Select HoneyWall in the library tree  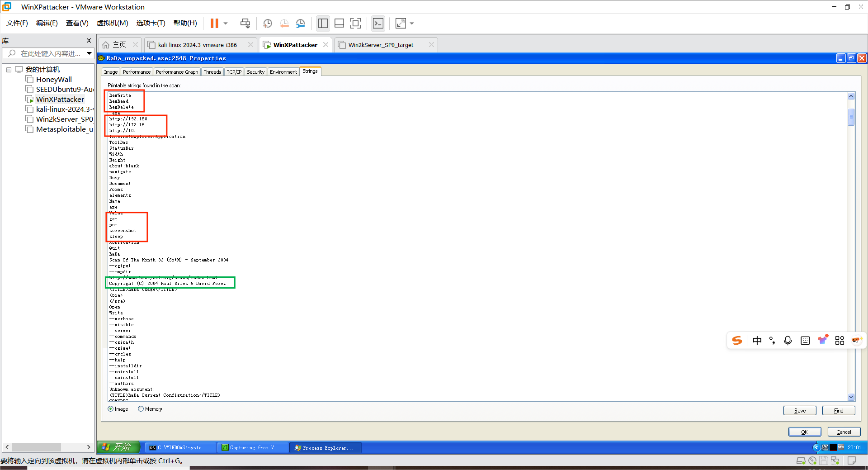click(x=54, y=80)
